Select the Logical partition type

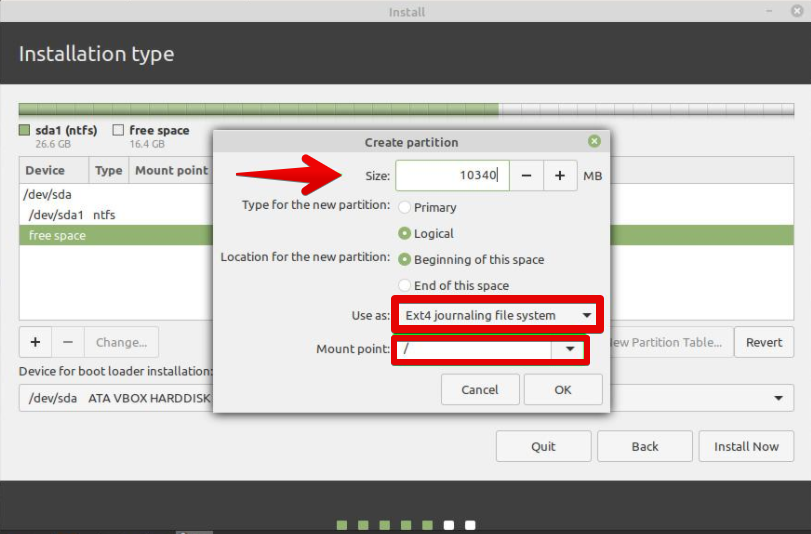pyautogui.click(x=405, y=234)
